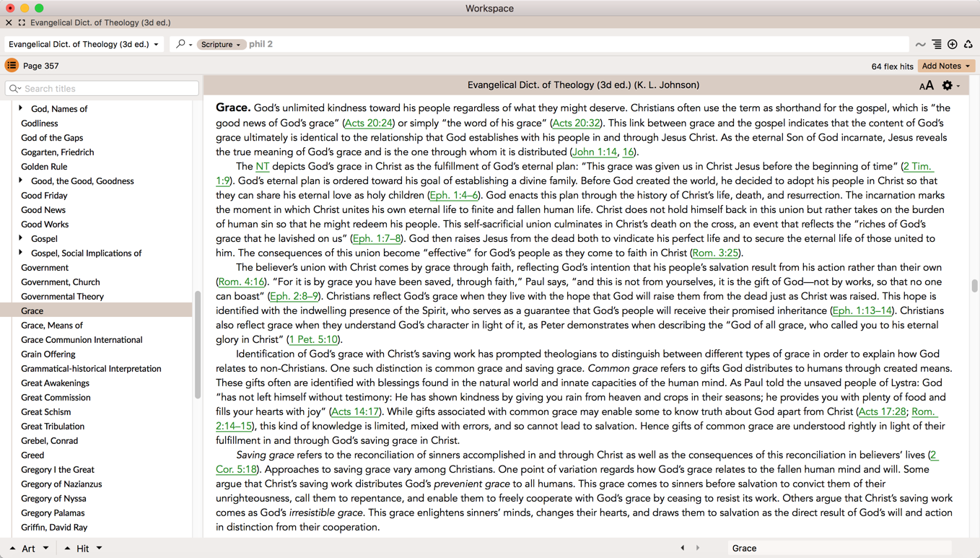
Task: Click the indented lines icon in toolbar
Action: point(937,45)
